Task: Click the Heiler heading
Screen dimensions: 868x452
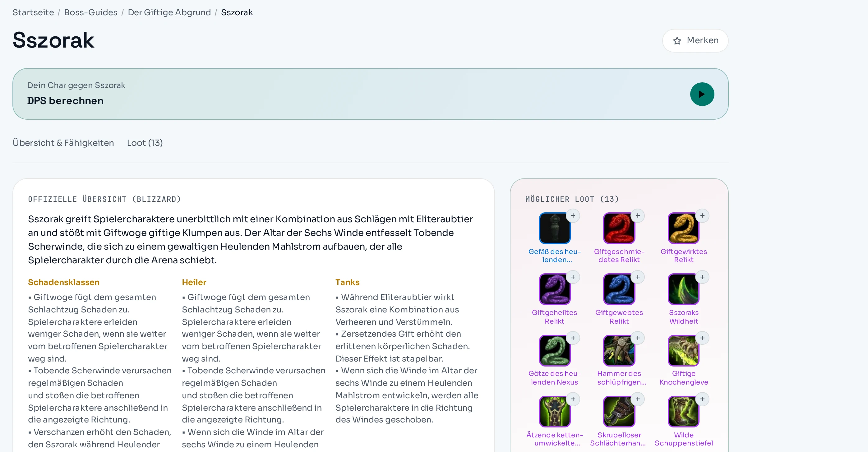Action: point(194,282)
